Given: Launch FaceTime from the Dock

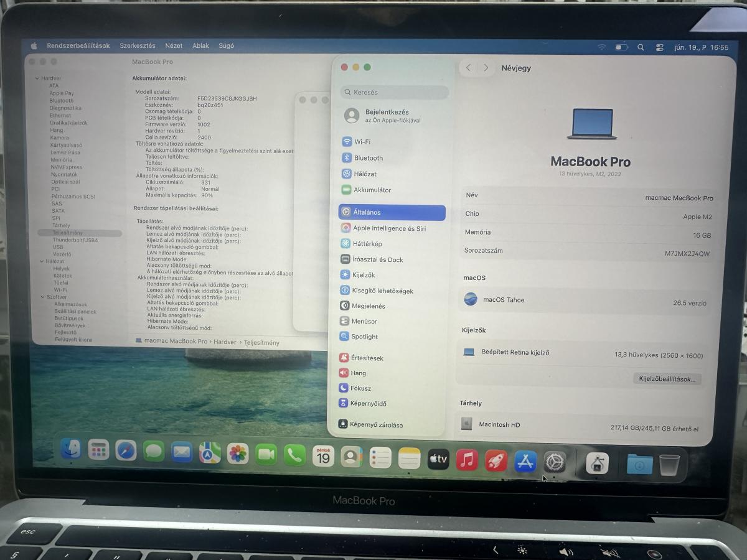Looking at the screenshot, I should 266,455.
